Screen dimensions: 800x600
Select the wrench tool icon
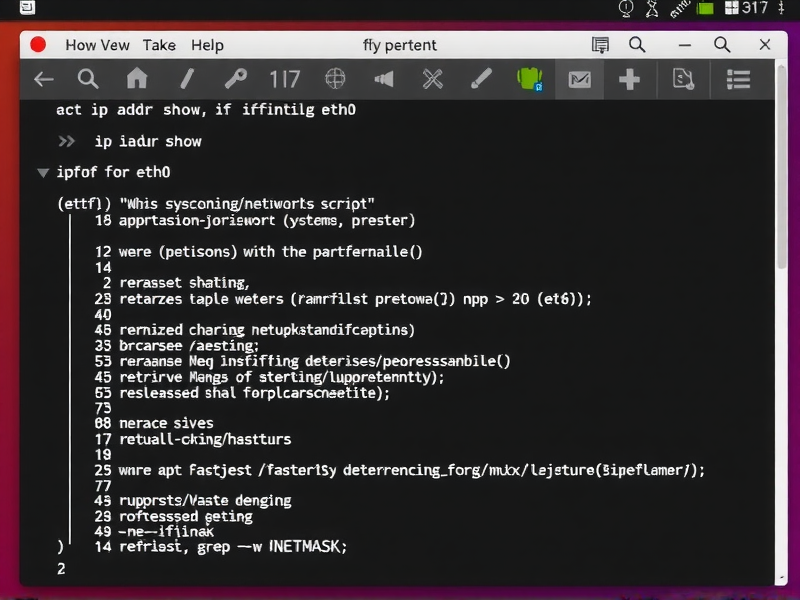236,80
